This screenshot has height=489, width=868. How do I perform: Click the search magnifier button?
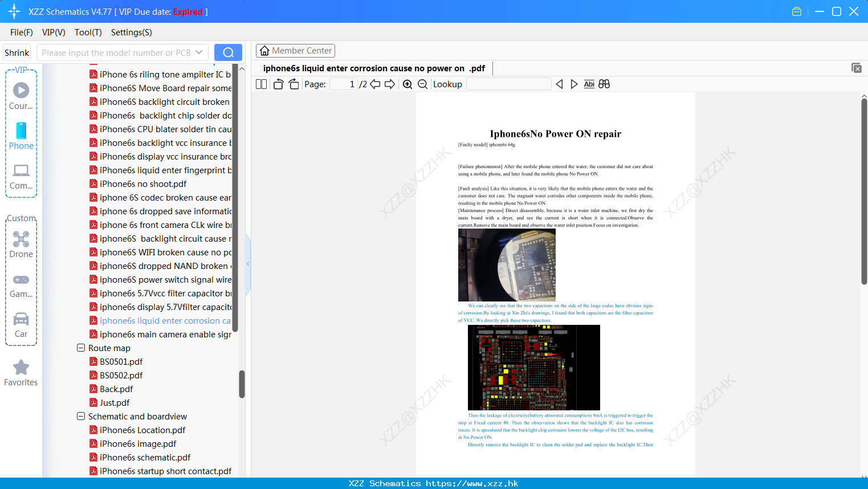tap(228, 52)
